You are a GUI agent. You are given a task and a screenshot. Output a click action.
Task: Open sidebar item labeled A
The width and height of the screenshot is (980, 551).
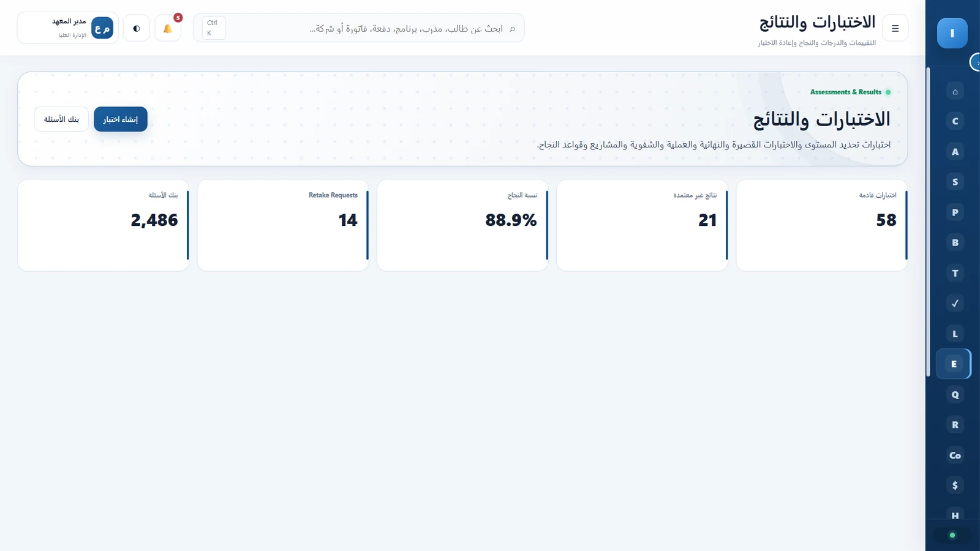point(955,152)
